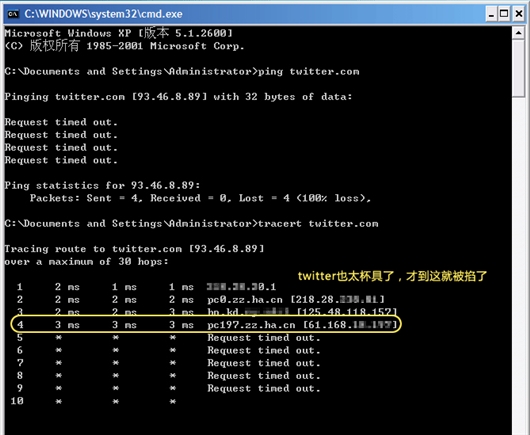Click the 'Ping statistics for 93.46.8.89' line
The height and width of the screenshot is (435, 530).
[x=102, y=186]
